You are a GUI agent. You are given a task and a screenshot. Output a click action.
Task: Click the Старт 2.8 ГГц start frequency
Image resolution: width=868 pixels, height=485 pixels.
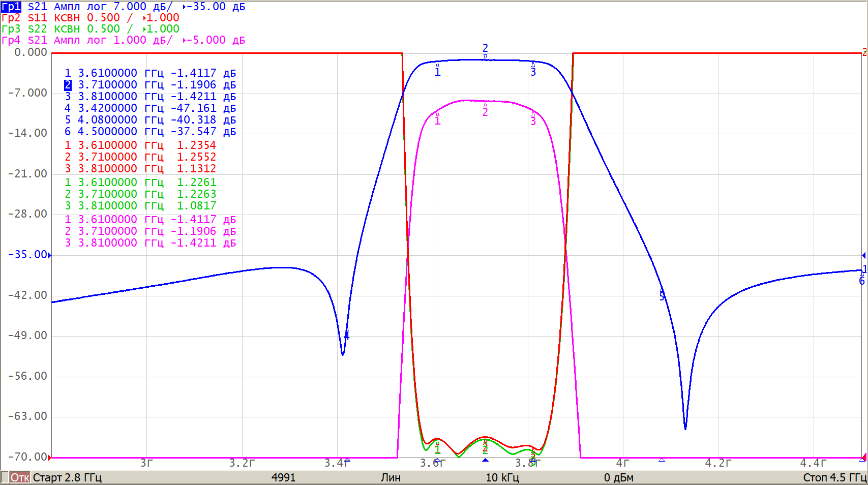[x=67, y=477]
